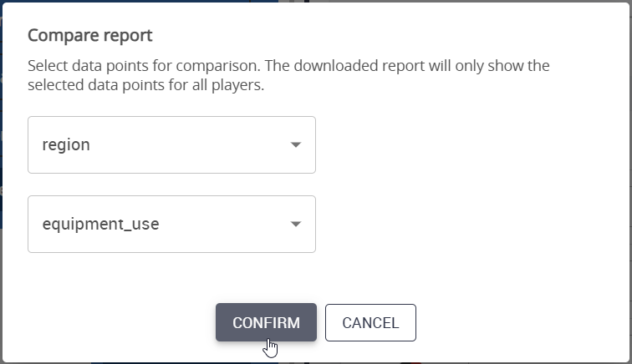Open the equipment_use data point dropdown
The image size is (632, 364).
(x=171, y=225)
